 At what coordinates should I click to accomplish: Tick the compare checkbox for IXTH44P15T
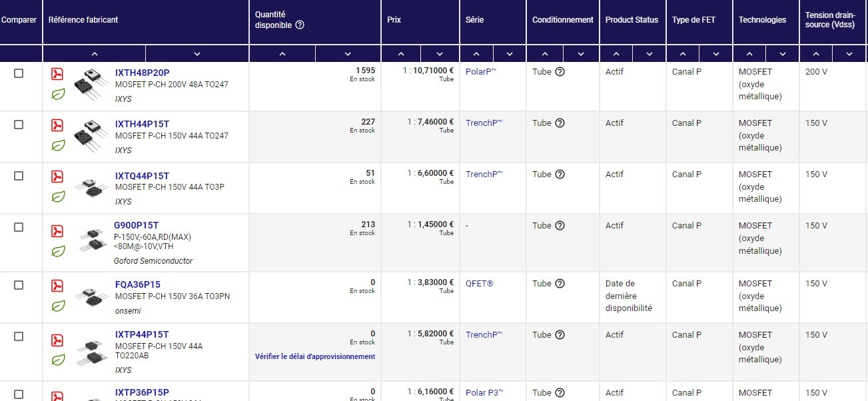coord(19,125)
